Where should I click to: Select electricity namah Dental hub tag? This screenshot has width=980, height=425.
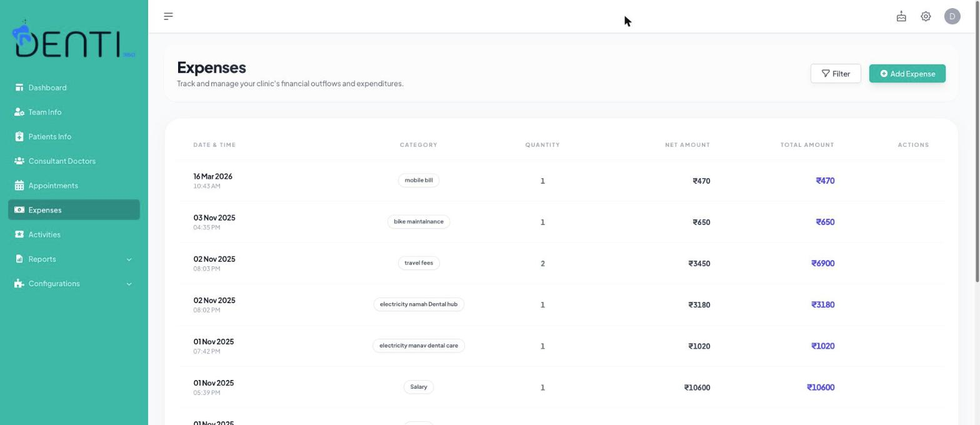419,304
